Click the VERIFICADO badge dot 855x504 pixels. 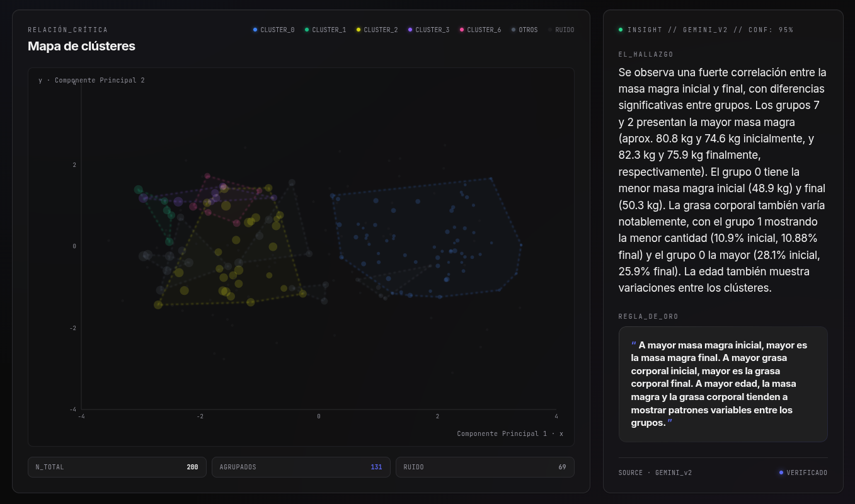point(781,472)
